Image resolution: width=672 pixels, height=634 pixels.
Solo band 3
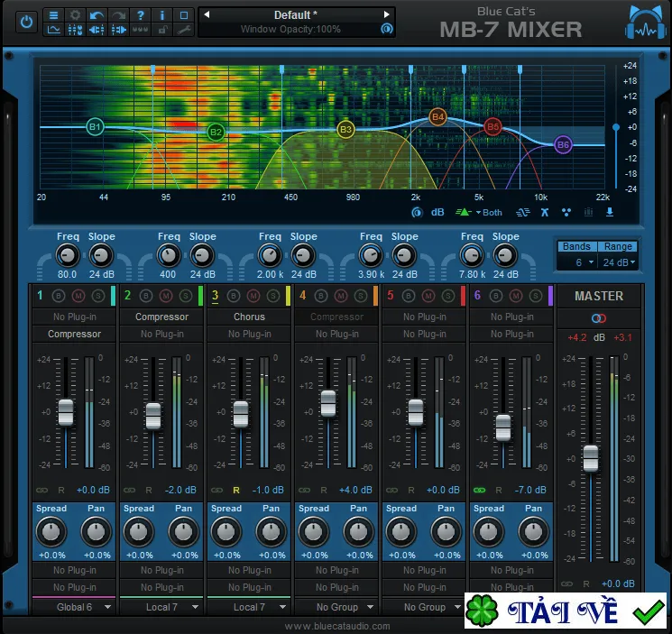point(273,296)
